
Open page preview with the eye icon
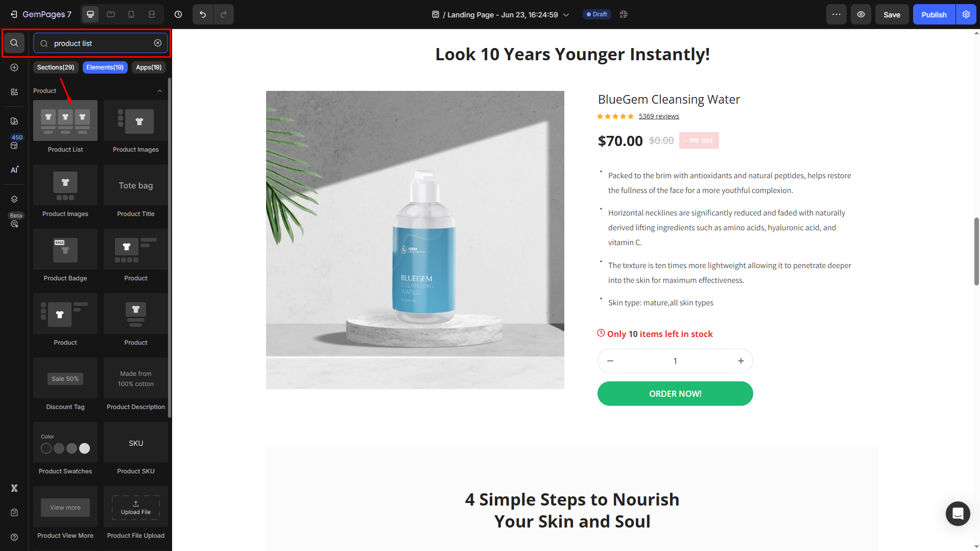(x=861, y=14)
